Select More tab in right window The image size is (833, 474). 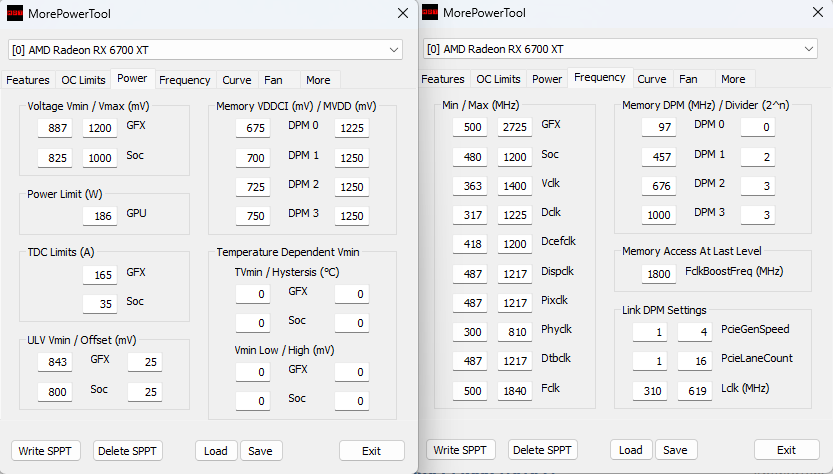pos(733,79)
